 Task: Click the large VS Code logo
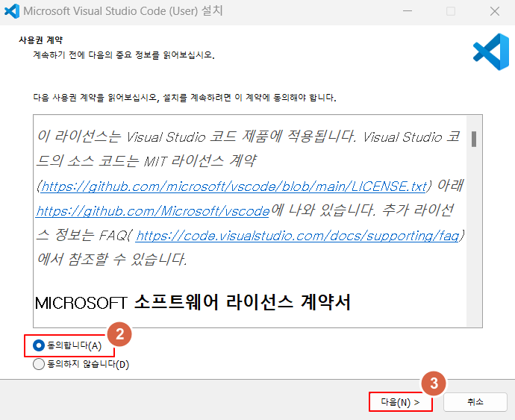pos(491,52)
